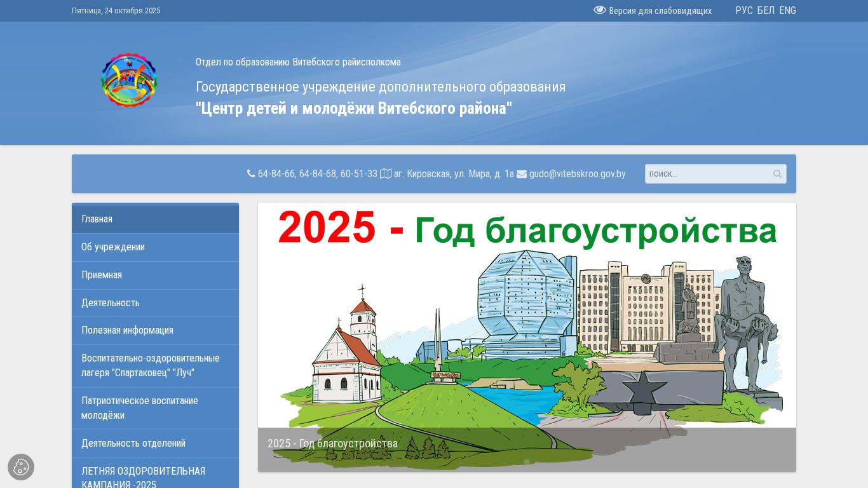Click the phone numbers '64-84-66, 64-84-68, 60-51-33'
The width and height of the screenshot is (868, 488).
(318, 174)
